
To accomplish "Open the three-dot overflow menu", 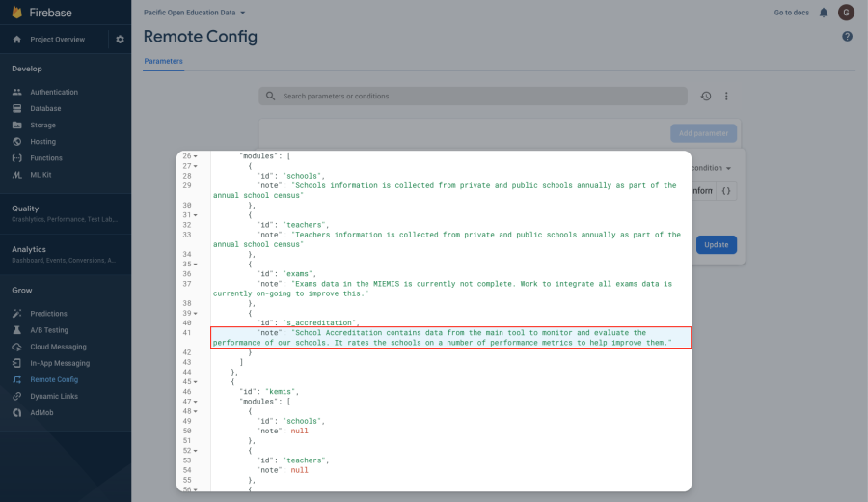I will 726,97.
